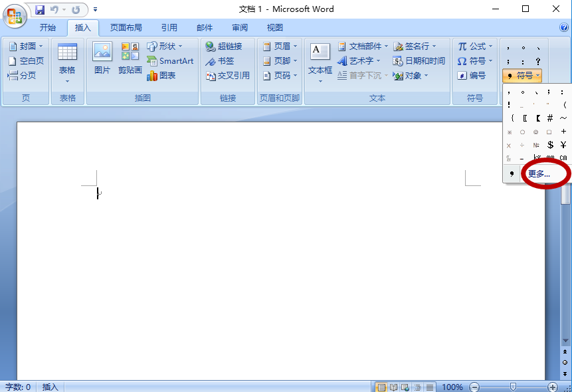572x392 pixels.
Task: Open the Office button menu
Action: coord(15,15)
